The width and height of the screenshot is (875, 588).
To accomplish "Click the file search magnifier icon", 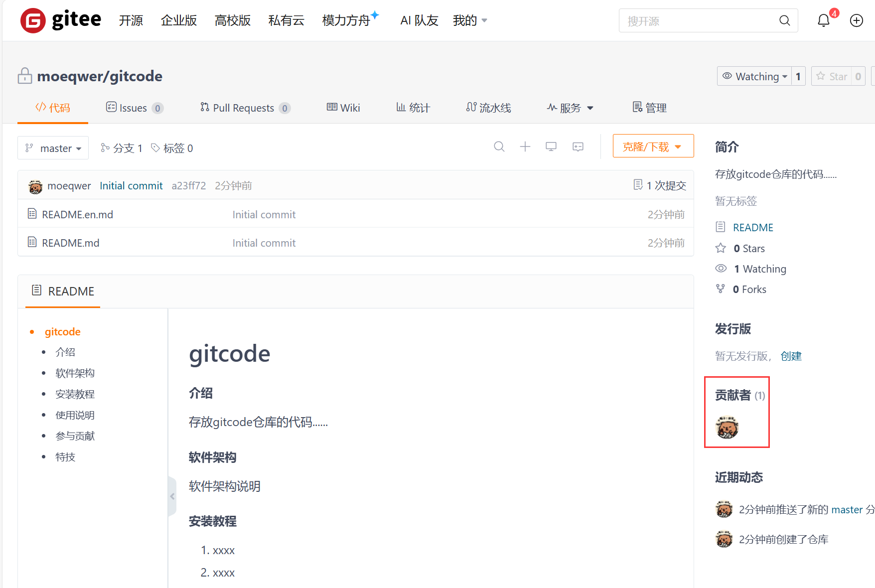I will [x=499, y=147].
